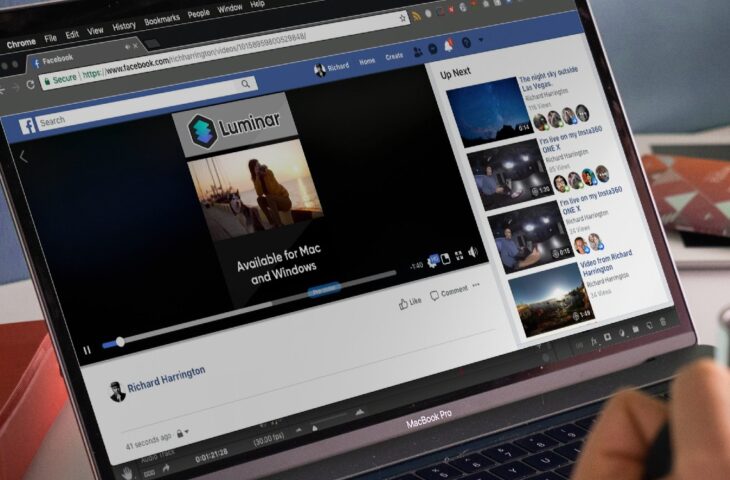The image size is (730, 480).
Task: Open the Help question-mark icon
Action: coord(466,43)
